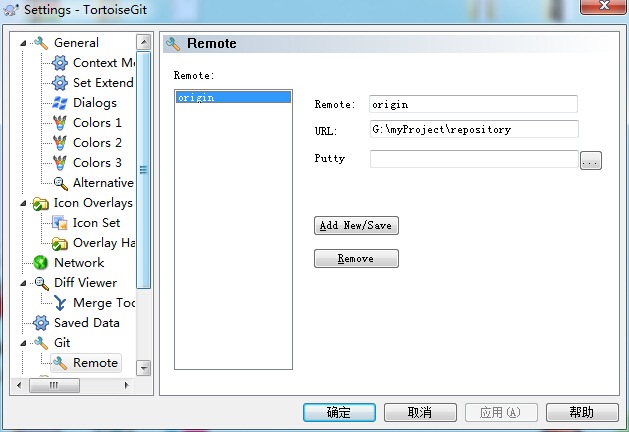
Task: Click the Colors 1 palette icon
Action: [60, 123]
